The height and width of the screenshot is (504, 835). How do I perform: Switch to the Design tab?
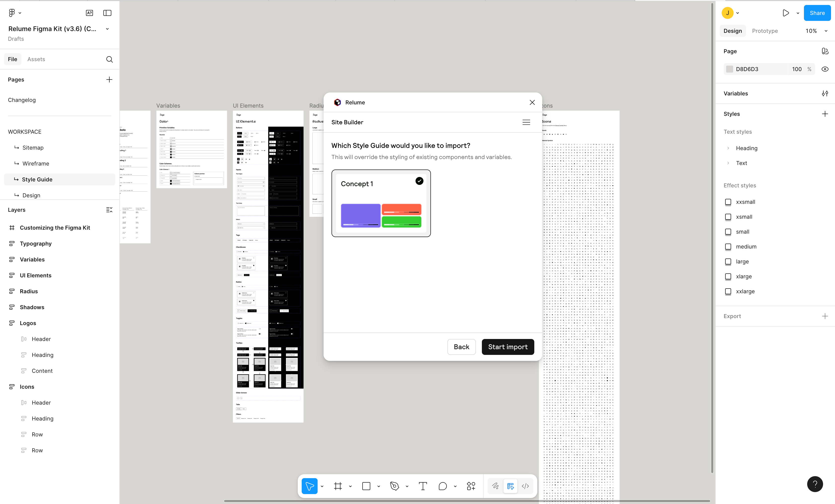click(733, 31)
